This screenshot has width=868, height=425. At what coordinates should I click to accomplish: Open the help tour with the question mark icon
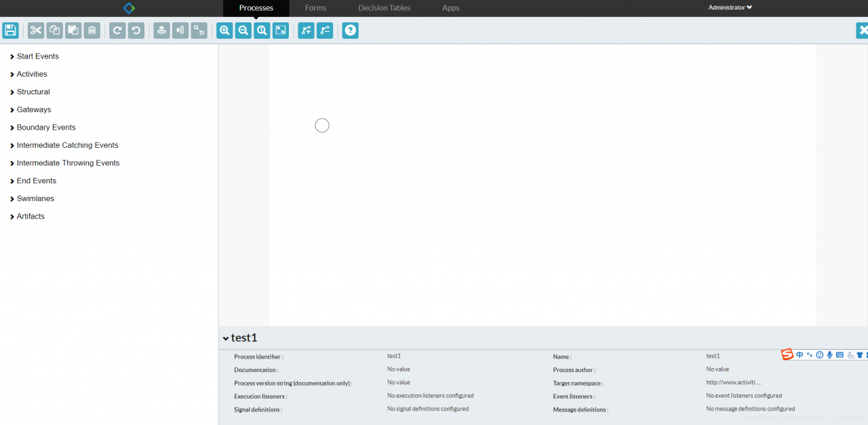351,31
